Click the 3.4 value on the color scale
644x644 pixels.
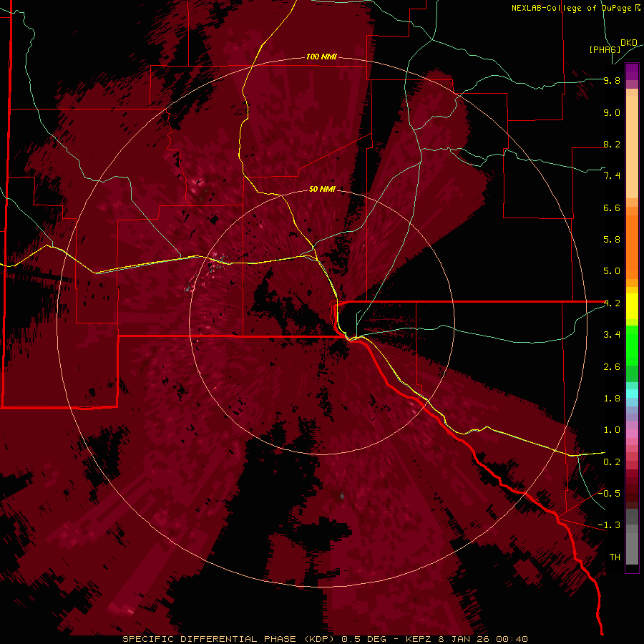(x=612, y=335)
